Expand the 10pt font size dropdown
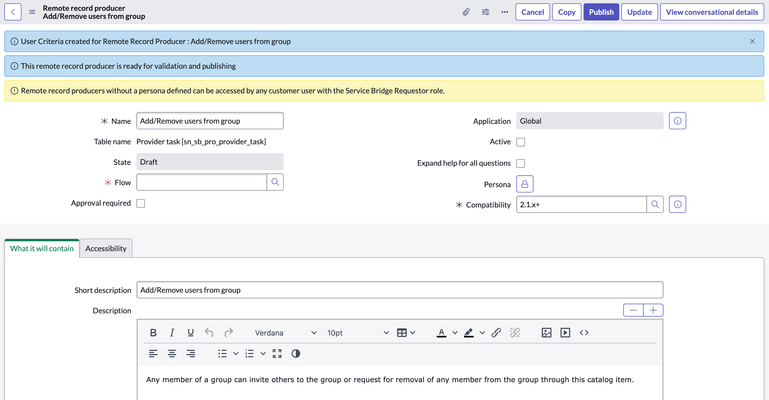769x400 pixels. point(358,333)
